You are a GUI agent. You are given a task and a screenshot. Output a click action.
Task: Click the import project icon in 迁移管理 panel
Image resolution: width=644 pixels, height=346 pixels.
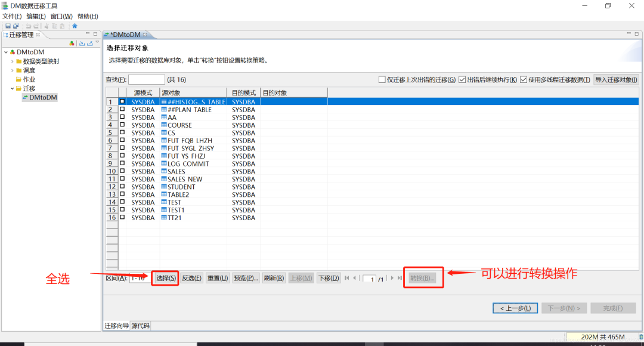(82, 43)
